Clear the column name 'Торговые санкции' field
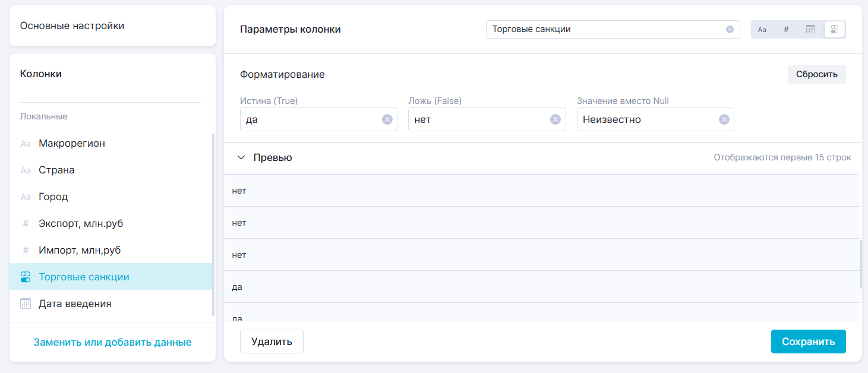 pyautogui.click(x=730, y=30)
